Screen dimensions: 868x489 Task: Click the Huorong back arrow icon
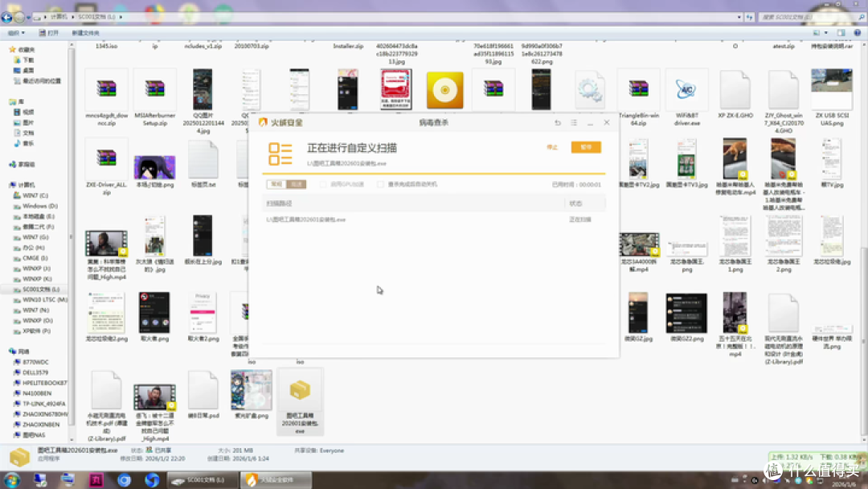[558, 122]
